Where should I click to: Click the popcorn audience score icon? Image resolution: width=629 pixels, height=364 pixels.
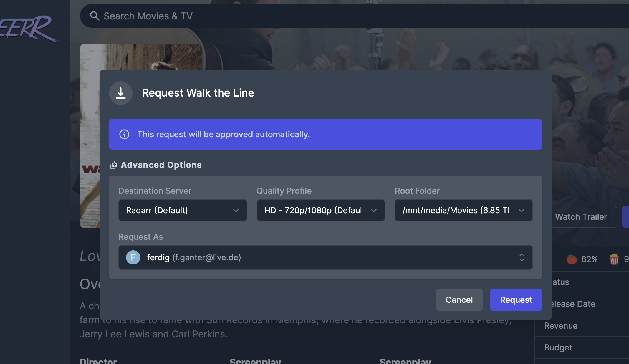614,259
